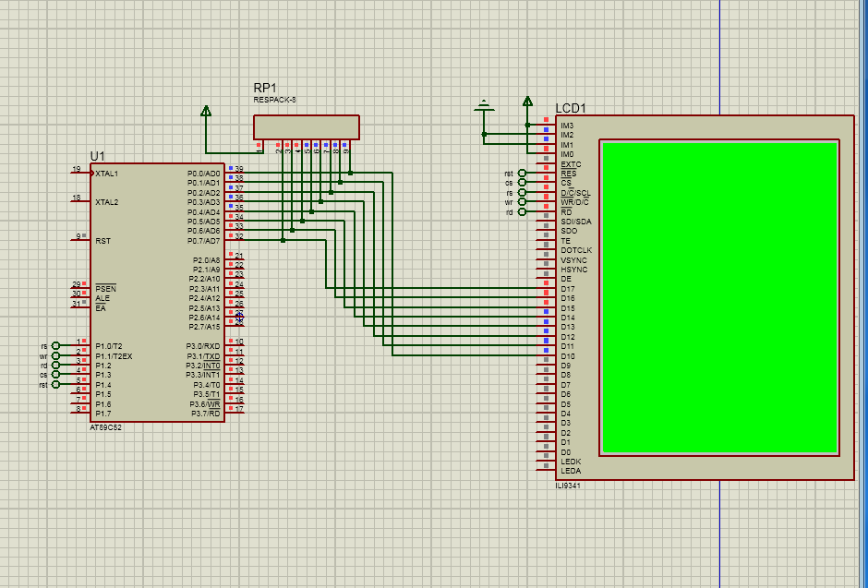The width and height of the screenshot is (868, 588).
Task: Click the P0.0/AD0 pin label
Action: pyautogui.click(x=204, y=174)
